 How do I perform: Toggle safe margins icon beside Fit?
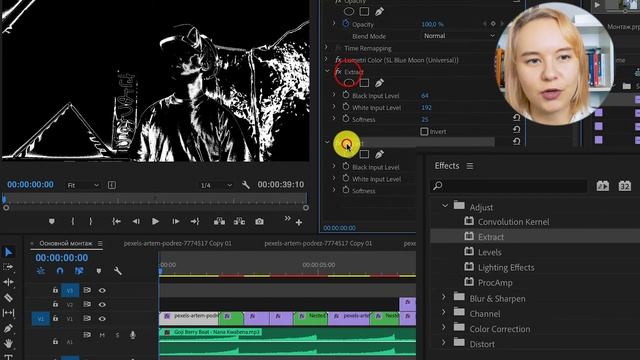point(111,185)
